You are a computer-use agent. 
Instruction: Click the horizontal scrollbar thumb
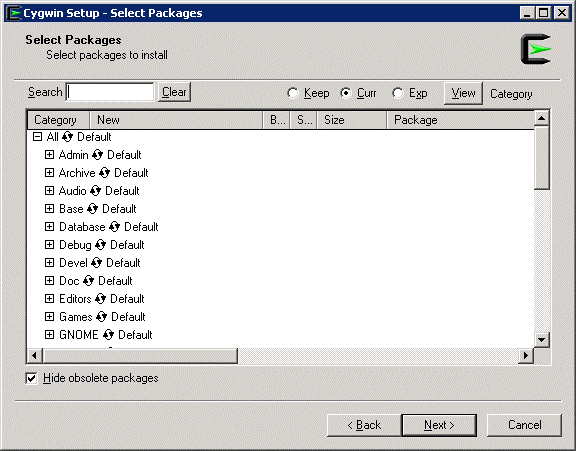point(140,356)
